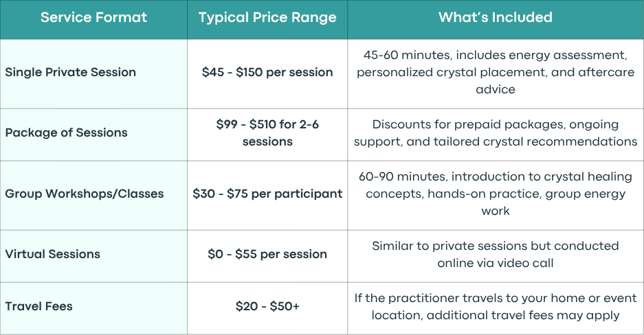Click the online video call description
Screen dimensions: 644x335
point(496,254)
